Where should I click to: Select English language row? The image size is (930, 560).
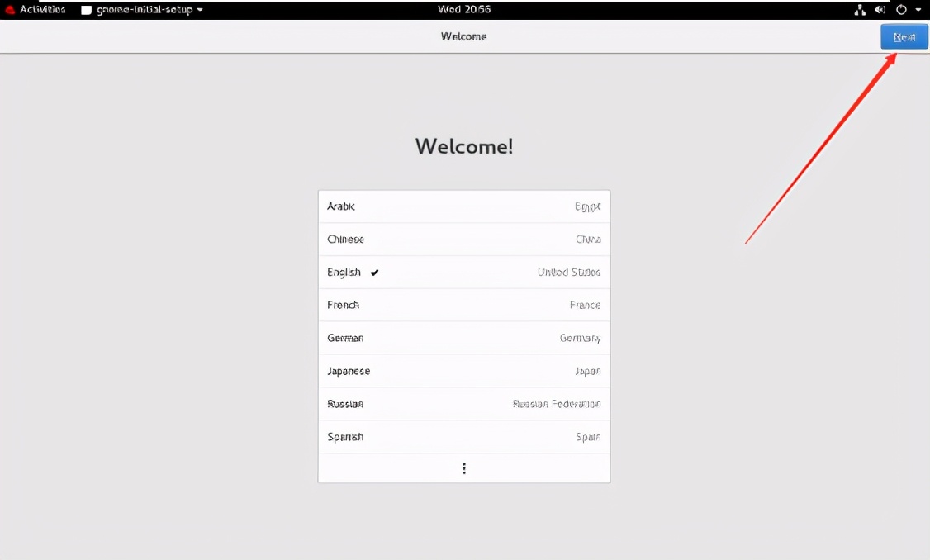click(464, 273)
